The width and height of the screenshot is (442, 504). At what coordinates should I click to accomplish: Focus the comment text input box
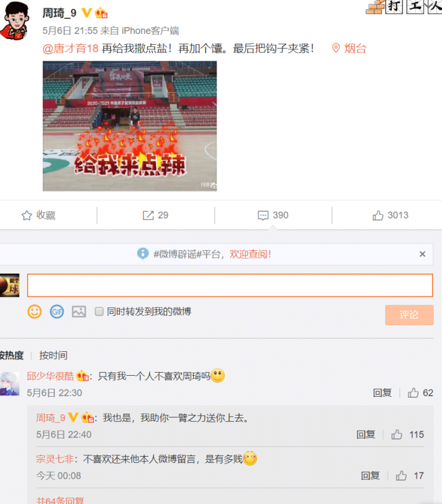pyautogui.click(x=230, y=285)
